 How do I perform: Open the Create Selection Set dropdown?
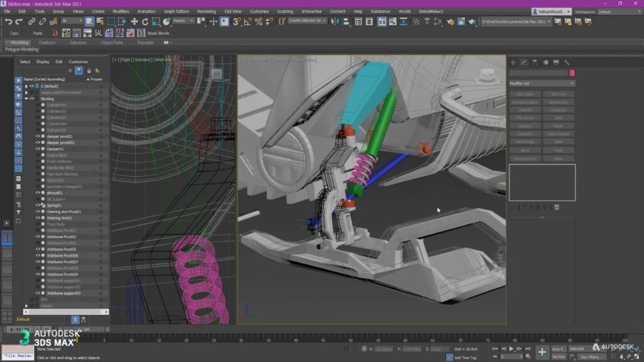coord(324,21)
